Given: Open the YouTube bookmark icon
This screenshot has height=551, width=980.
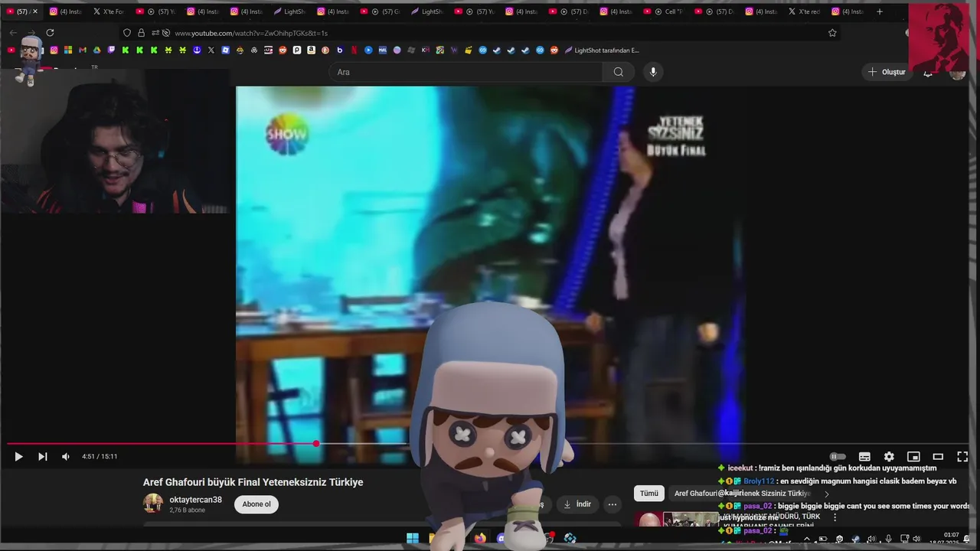Looking at the screenshot, I should [11, 51].
